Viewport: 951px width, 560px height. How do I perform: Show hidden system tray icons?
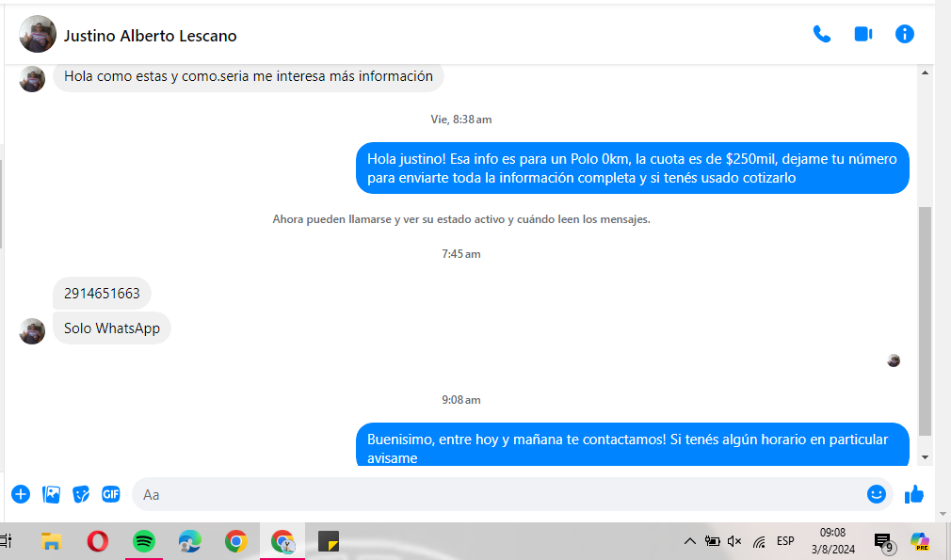[689, 541]
